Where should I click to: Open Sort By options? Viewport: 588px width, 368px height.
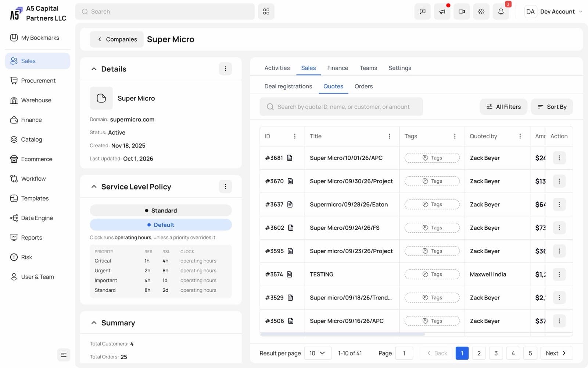click(x=552, y=107)
